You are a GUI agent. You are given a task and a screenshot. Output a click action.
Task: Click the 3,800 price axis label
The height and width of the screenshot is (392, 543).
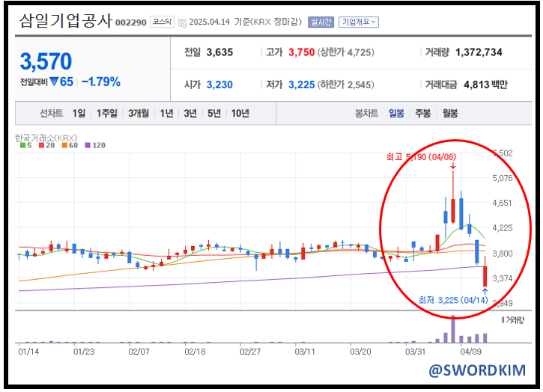(502, 254)
